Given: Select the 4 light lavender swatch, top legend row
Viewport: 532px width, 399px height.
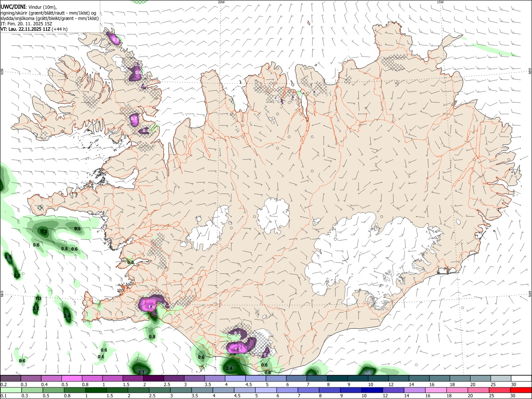Looking at the screenshot, I should point(235,379).
